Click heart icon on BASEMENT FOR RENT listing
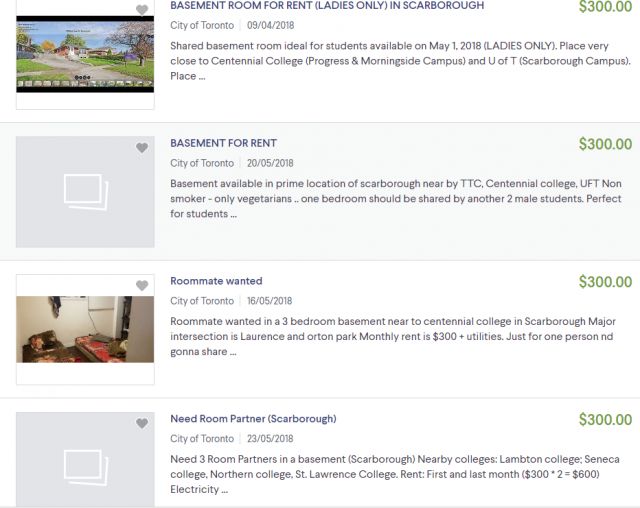The image size is (640, 508). 142,148
